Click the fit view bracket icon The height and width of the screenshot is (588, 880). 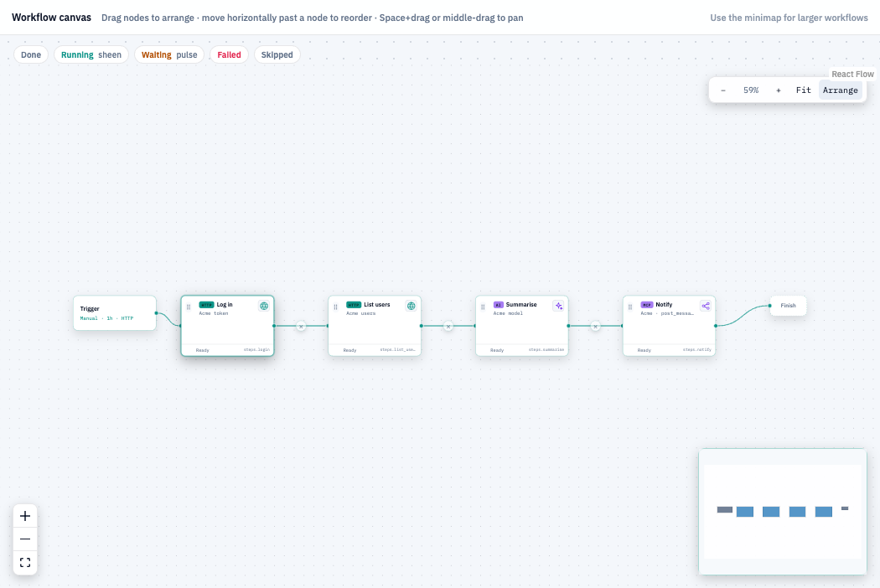tap(25, 562)
